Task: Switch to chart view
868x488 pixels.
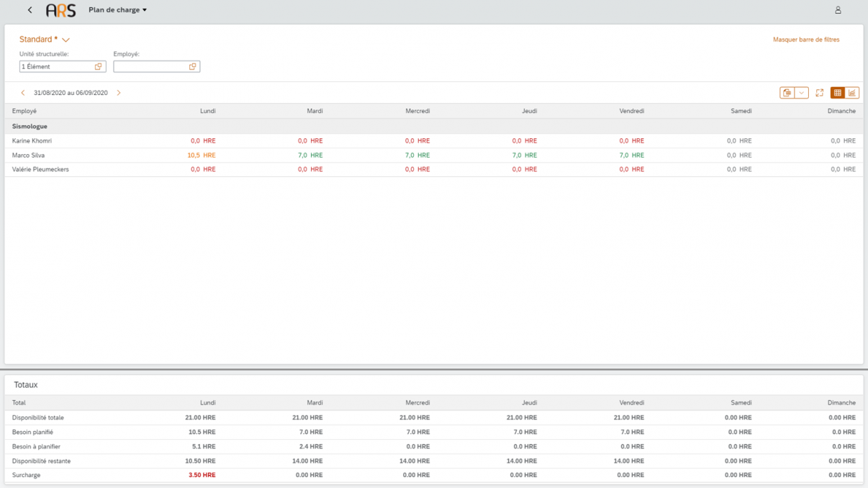Action: (852, 93)
